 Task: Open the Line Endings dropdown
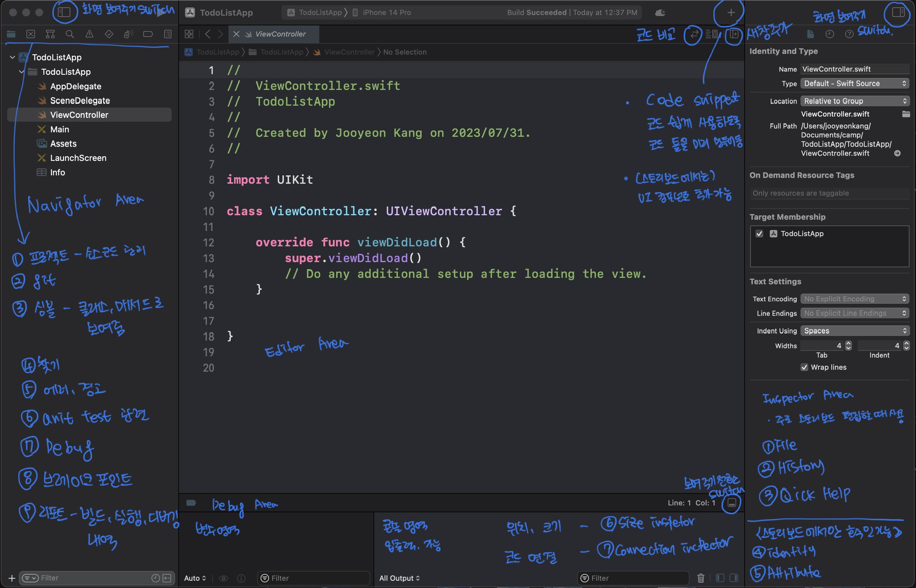pyautogui.click(x=854, y=313)
